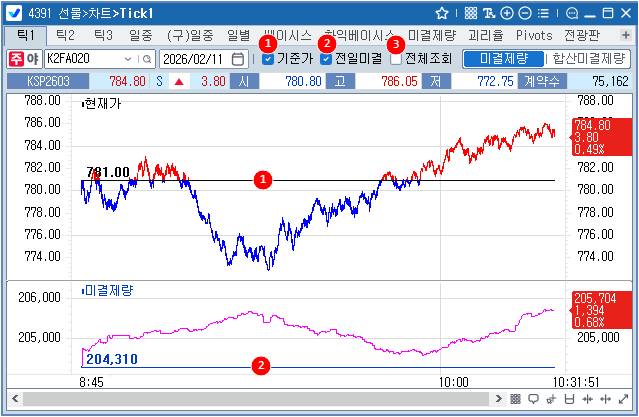The width and height of the screenshot is (639, 417).
Task: Click the expand arrows icon at bottom right
Action: coord(623,399)
